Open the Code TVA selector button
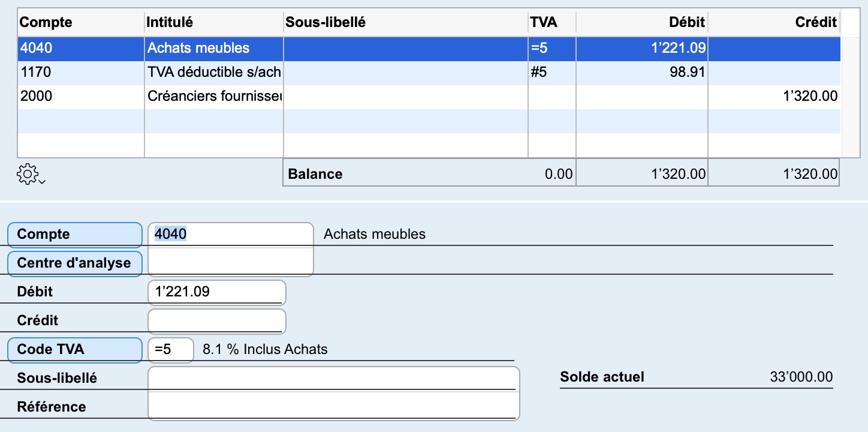868x432 pixels. [x=75, y=350]
